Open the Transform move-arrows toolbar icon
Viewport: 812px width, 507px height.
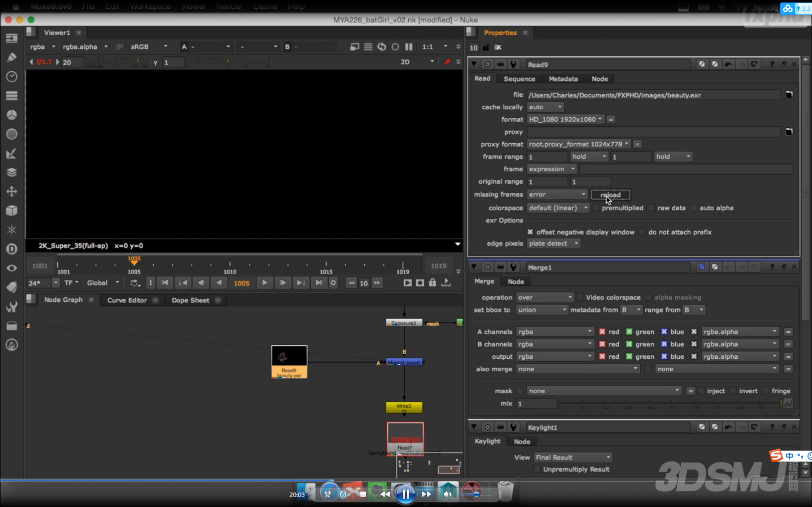[11, 192]
